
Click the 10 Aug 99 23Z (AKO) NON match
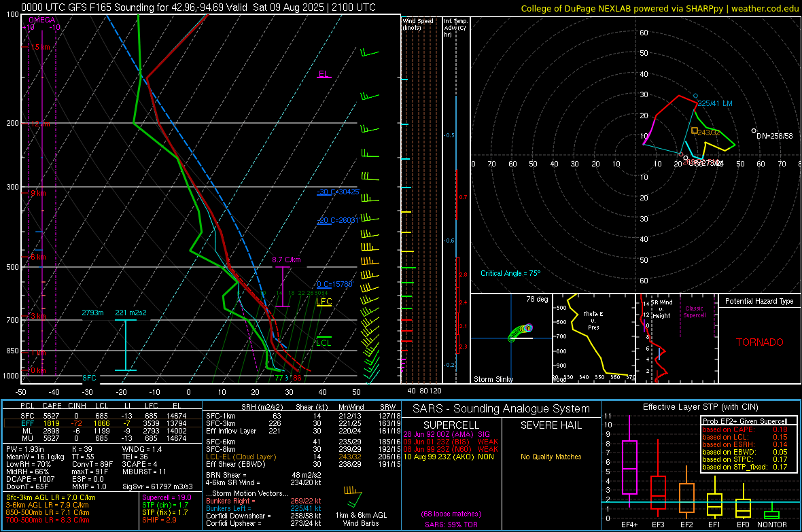coord(449,457)
